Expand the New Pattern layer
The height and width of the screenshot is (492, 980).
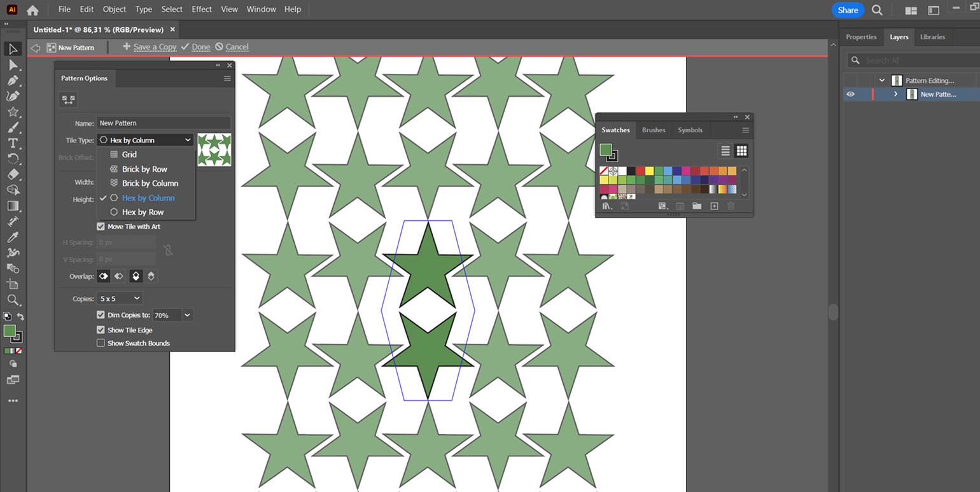pyautogui.click(x=896, y=94)
